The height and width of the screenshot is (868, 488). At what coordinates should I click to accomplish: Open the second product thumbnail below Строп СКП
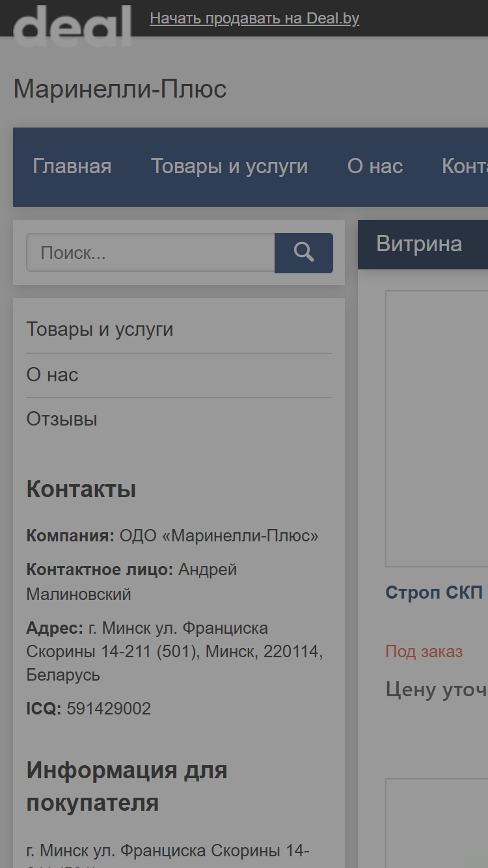click(x=437, y=823)
